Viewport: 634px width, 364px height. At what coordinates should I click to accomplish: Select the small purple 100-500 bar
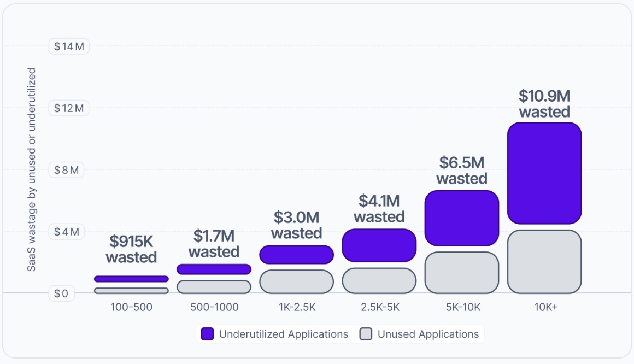(131, 278)
